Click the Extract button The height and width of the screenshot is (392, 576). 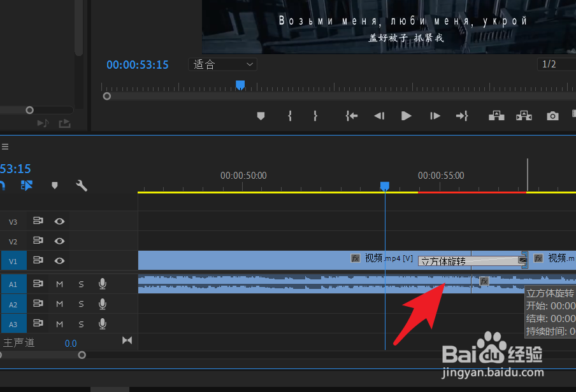pyautogui.click(x=524, y=116)
